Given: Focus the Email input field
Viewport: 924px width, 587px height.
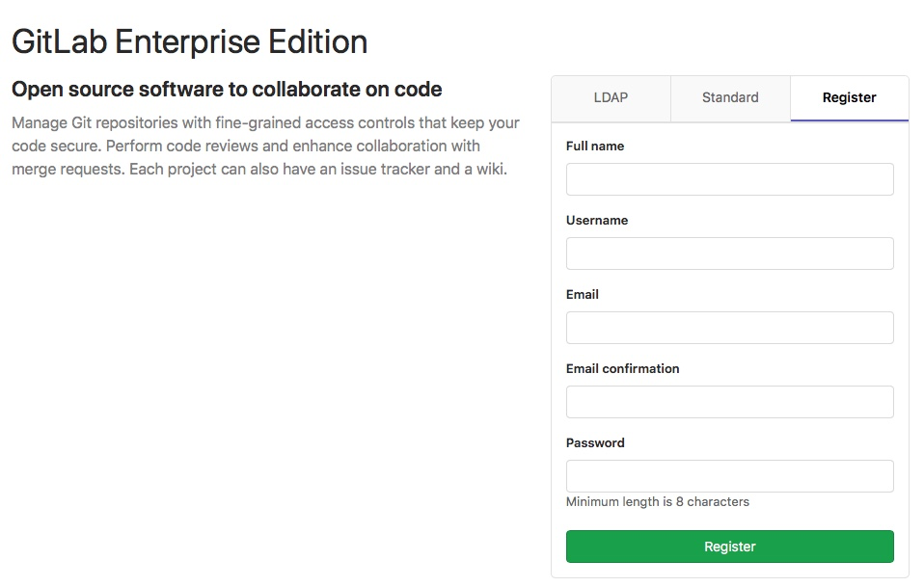Looking at the screenshot, I should pyautogui.click(x=729, y=328).
